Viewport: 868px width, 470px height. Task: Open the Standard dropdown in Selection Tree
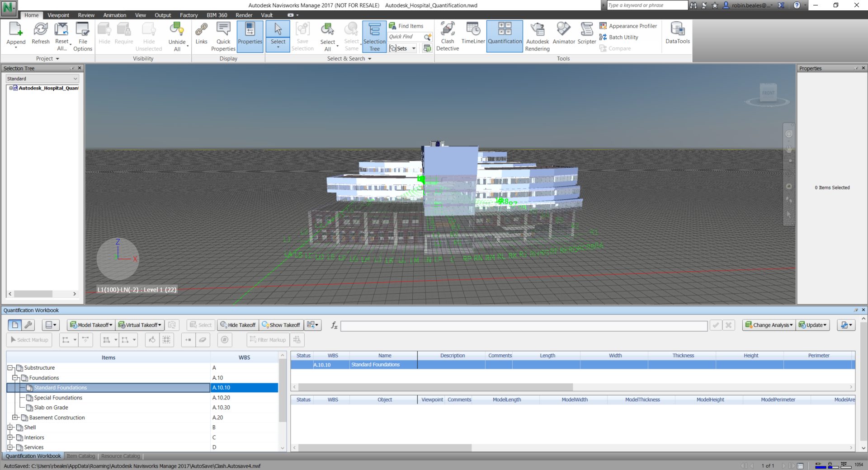42,79
